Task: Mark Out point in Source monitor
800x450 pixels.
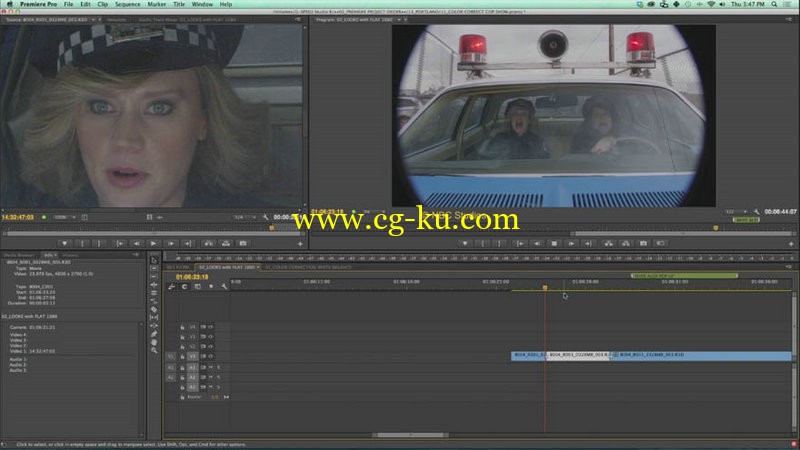Action: click(99, 244)
